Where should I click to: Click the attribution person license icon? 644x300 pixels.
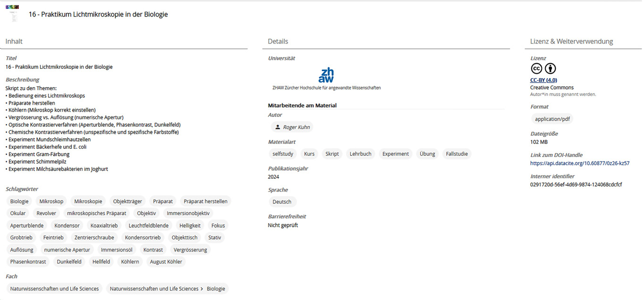(551, 69)
